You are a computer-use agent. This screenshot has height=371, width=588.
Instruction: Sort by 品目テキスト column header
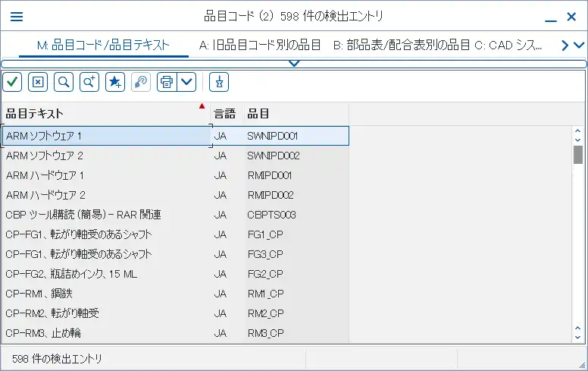pyautogui.click(x=106, y=113)
